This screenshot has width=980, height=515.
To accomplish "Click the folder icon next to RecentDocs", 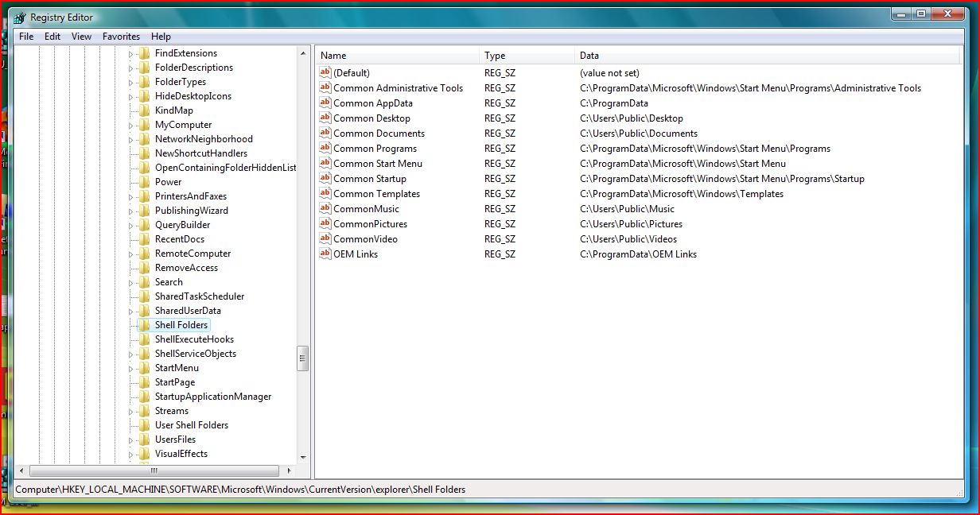I will (x=144, y=239).
